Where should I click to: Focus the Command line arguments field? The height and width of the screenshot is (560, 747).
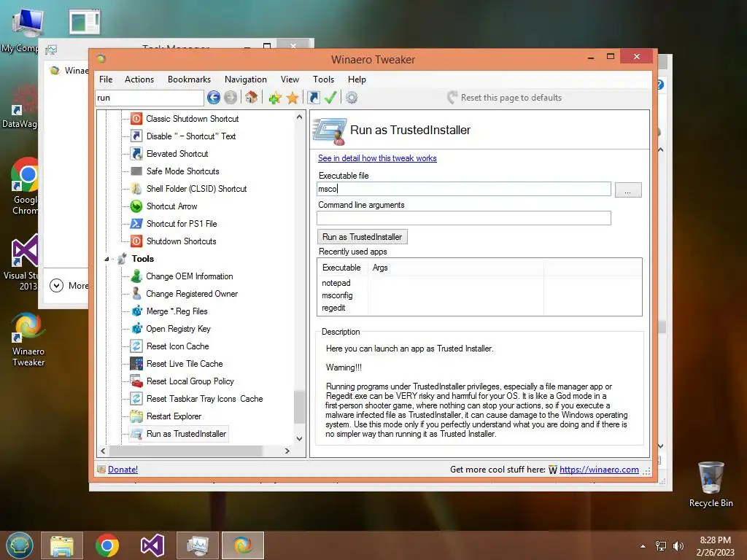tap(463, 218)
